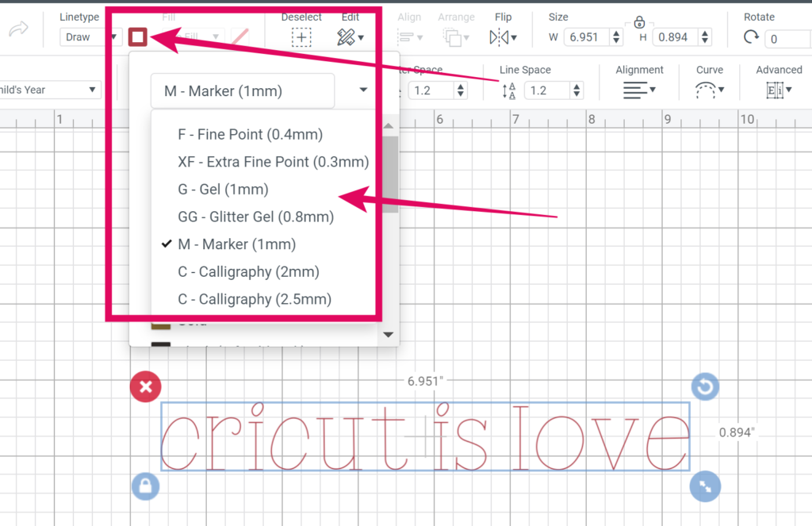Choose GG - Glitter Gel (0.8mm)
This screenshot has height=526, width=812.
point(256,217)
